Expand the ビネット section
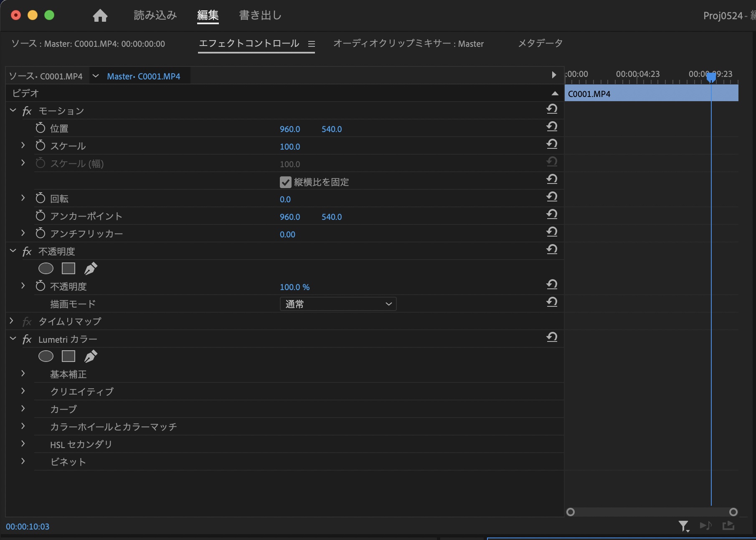 tap(23, 461)
